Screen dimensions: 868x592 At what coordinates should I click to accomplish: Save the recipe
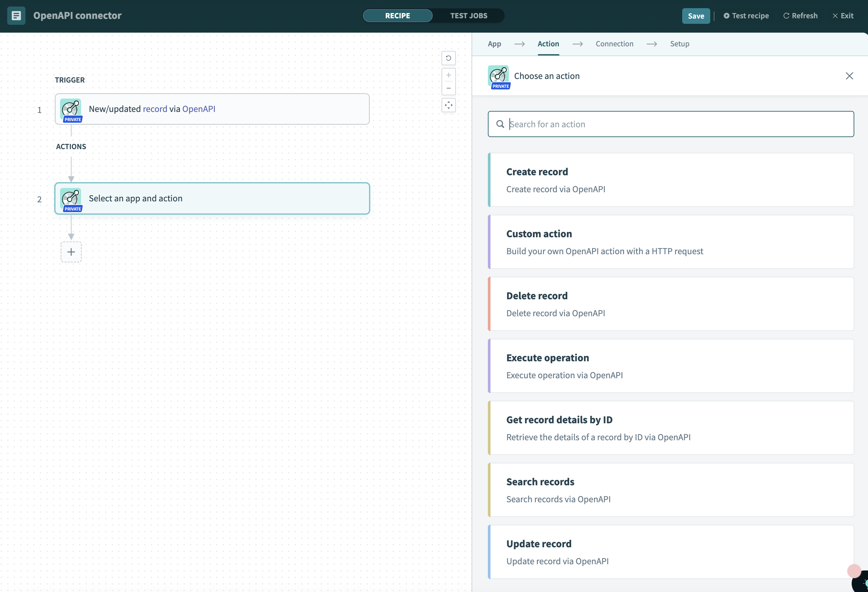[696, 16]
